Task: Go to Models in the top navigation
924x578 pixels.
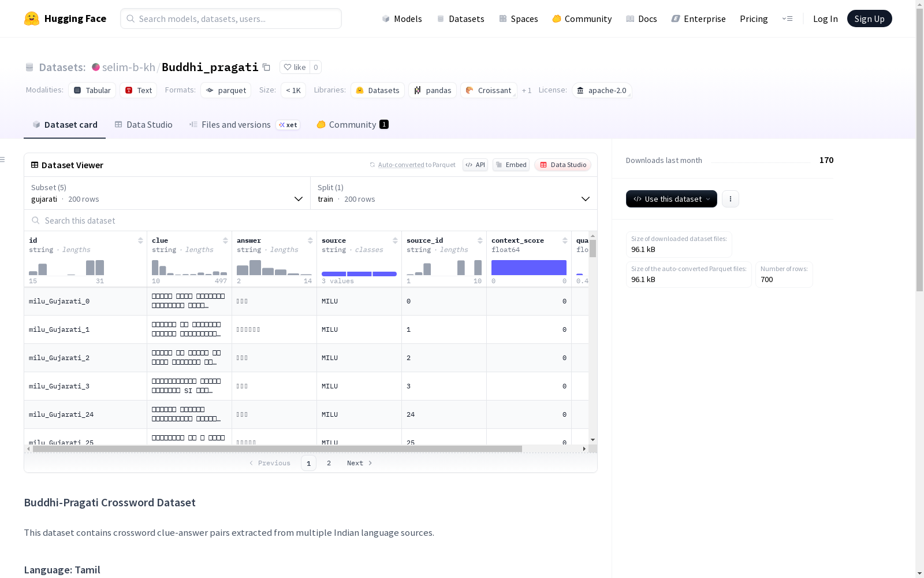Action: coord(402,18)
